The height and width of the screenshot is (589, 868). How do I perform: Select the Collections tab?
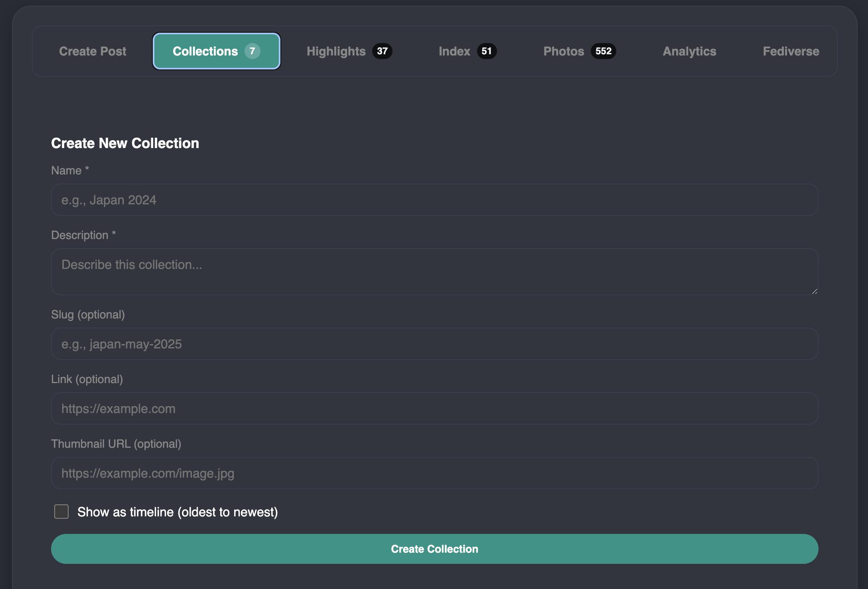(205, 51)
